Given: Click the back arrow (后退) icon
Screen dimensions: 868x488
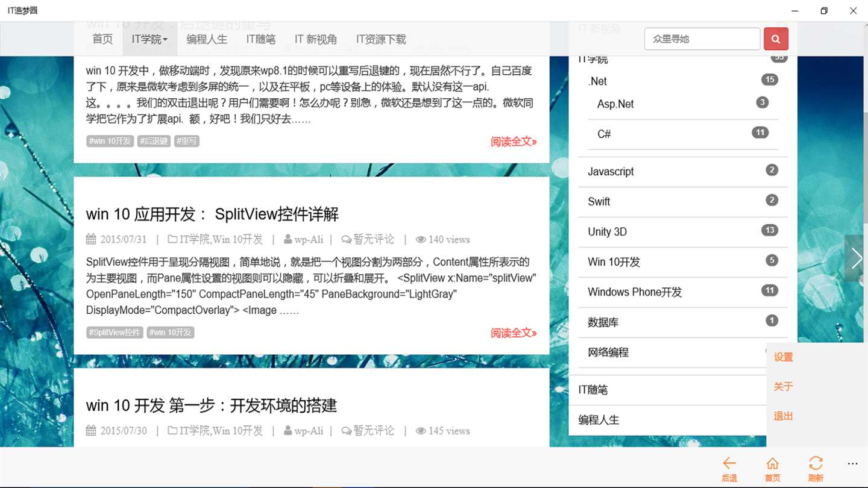Looking at the screenshot, I should click(729, 463).
